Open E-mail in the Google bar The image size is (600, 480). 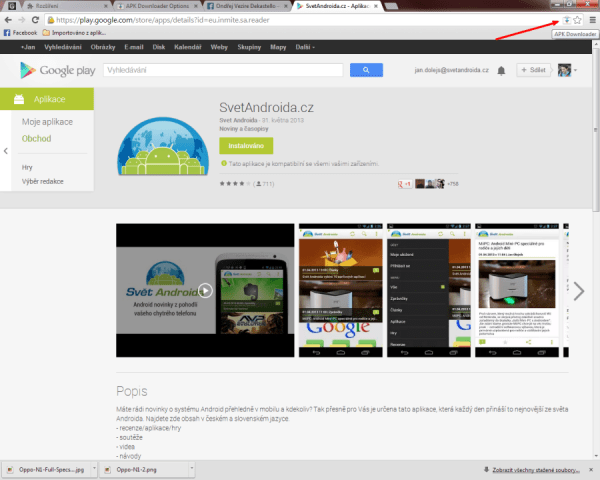[134, 47]
